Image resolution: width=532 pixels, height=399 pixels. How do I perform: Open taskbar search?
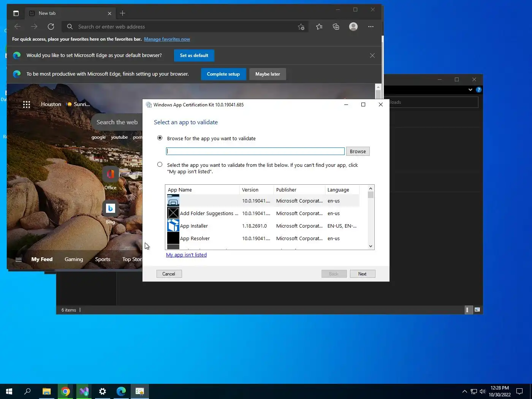pos(27,391)
